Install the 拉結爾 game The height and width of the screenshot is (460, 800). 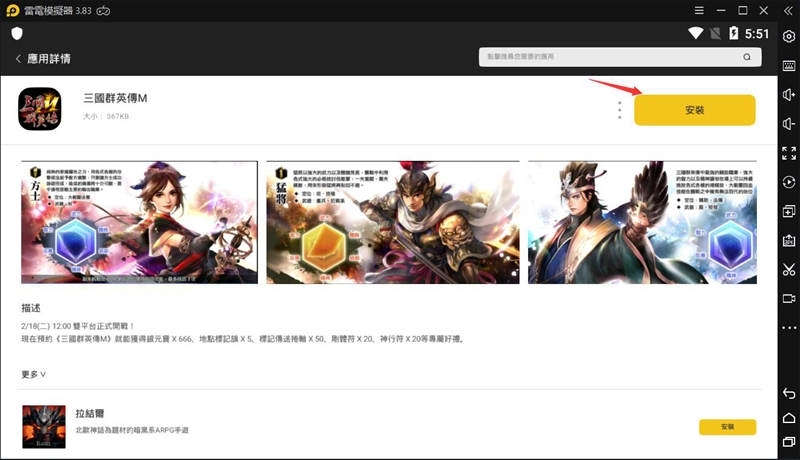click(x=727, y=427)
